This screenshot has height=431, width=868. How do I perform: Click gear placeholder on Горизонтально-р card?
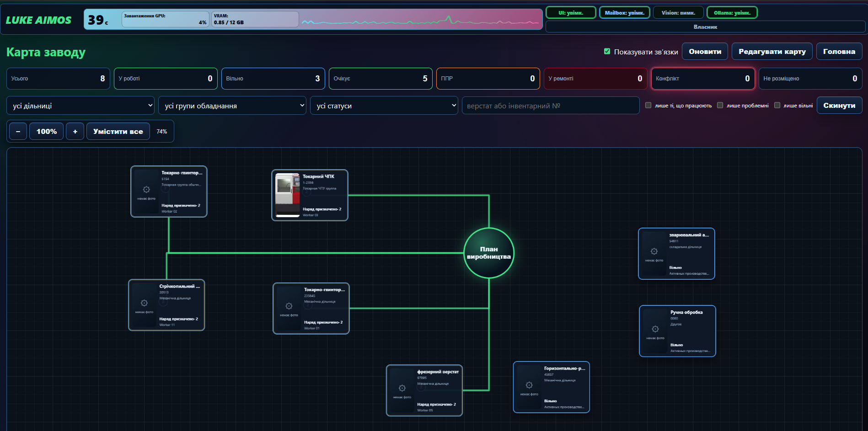pos(529,385)
